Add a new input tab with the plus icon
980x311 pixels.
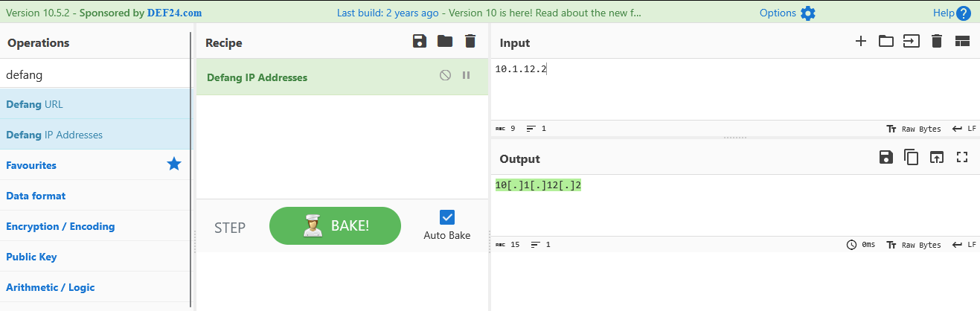coord(861,42)
